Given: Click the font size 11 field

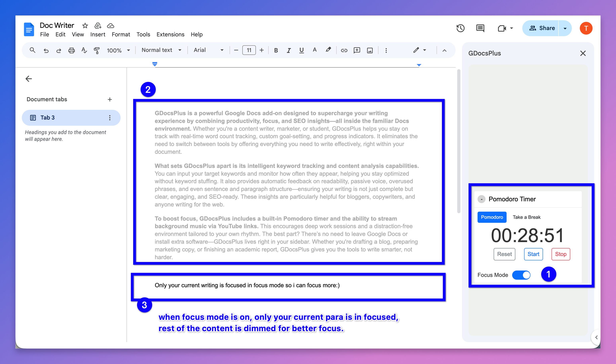Looking at the screenshot, I should click(x=249, y=50).
